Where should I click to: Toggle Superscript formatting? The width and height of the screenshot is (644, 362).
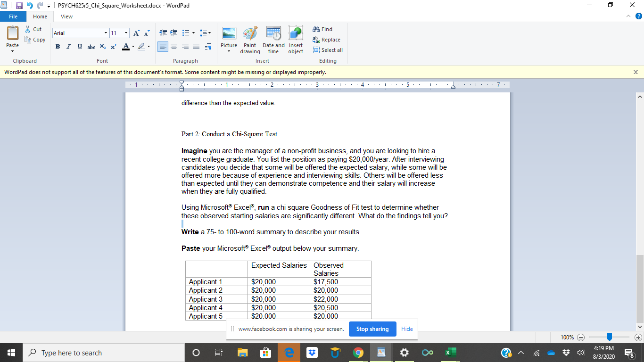click(x=114, y=46)
